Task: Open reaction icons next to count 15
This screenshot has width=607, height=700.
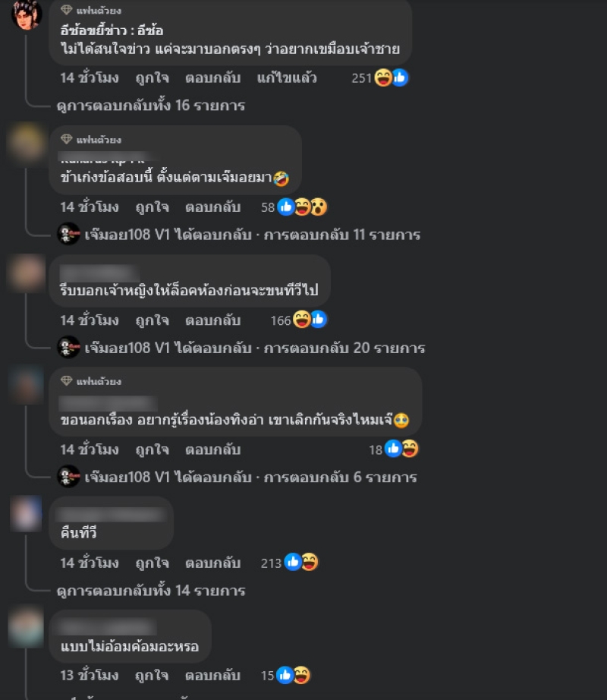Action: point(293,675)
